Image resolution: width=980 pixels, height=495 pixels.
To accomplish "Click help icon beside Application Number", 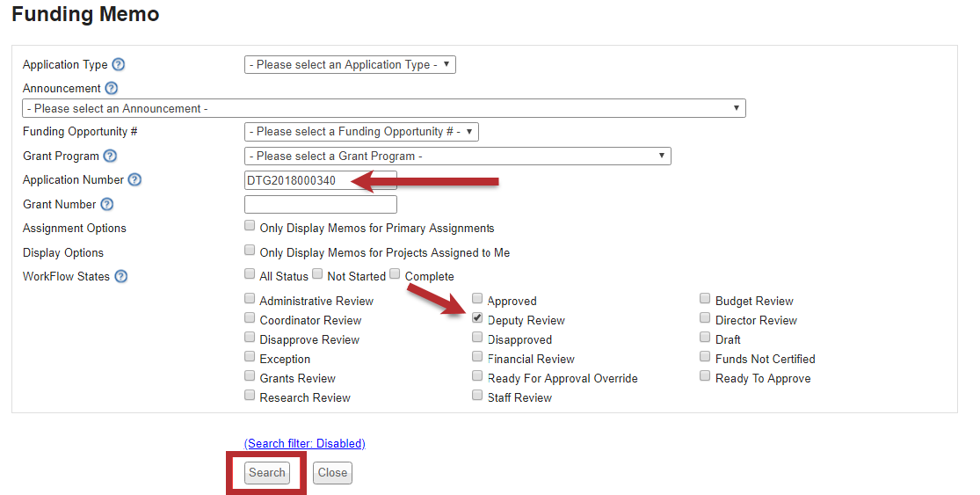I will click(134, 180).
